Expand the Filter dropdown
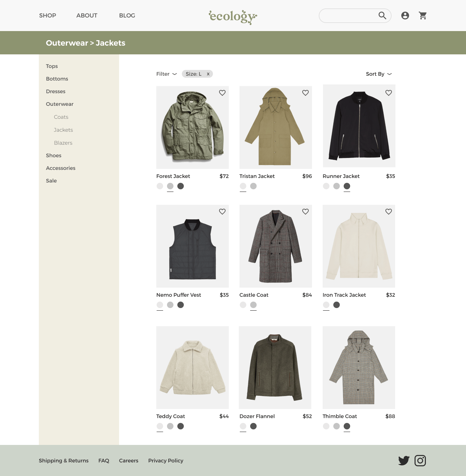This screenshot has height=476, width=466. [167, 74]
